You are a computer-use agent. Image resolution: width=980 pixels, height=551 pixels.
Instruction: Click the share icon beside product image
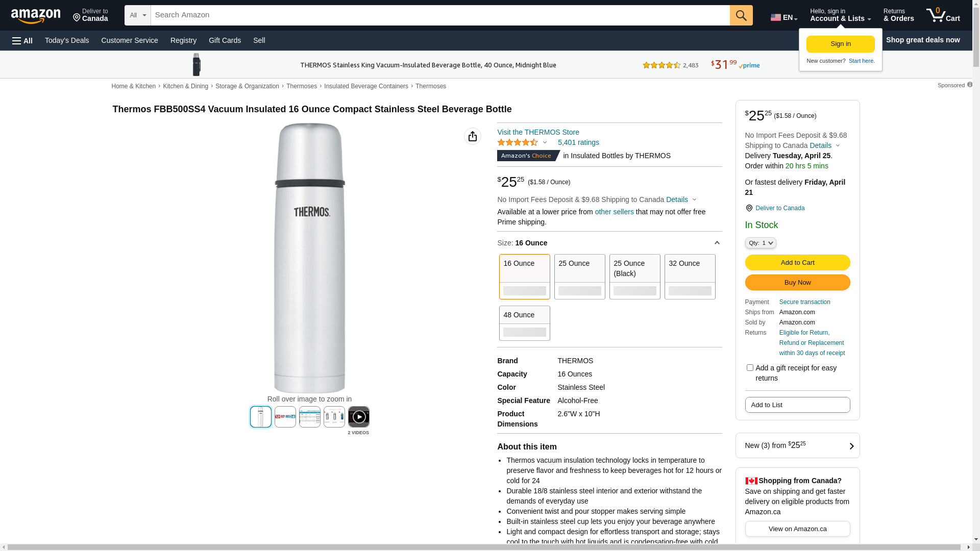click(x=472, y=136)
